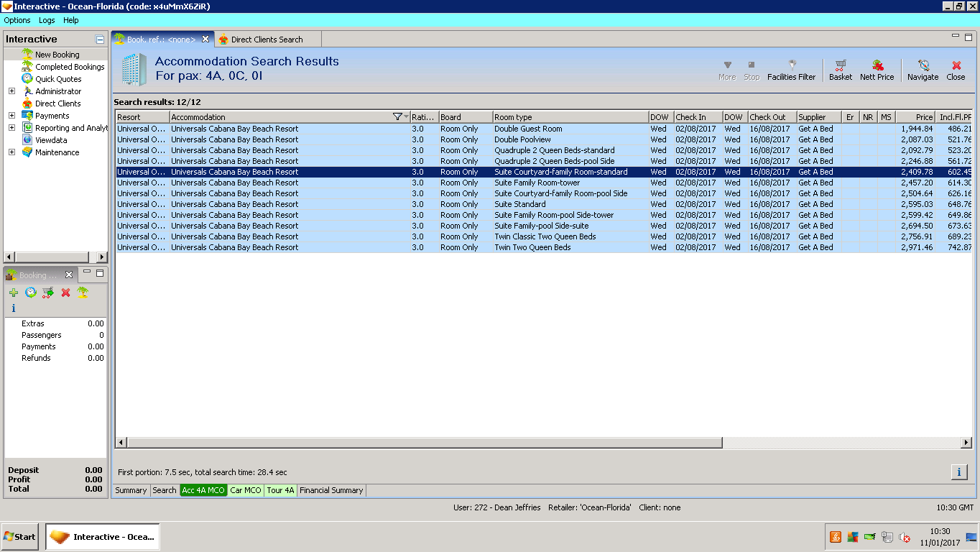Viewport: 980px width, 552px height.
Task: Click the palm tree icon in Booking panel
Action: pos(83,293)
